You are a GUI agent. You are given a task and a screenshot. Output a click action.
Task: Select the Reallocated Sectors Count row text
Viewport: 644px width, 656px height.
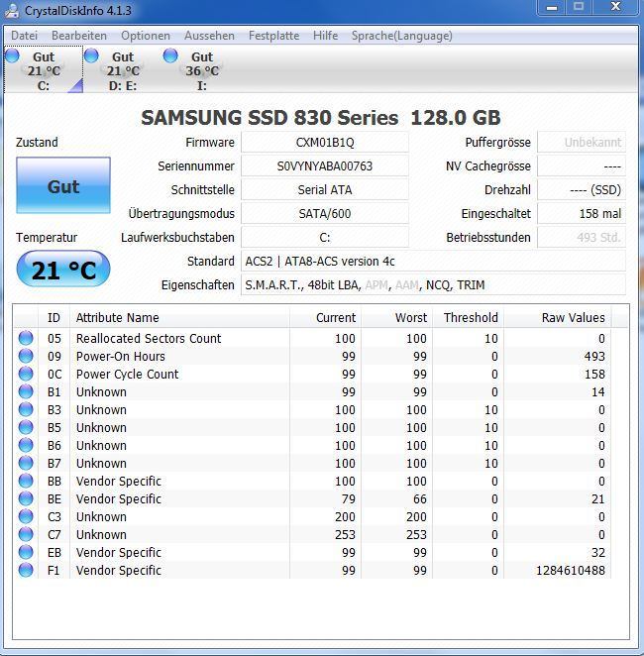[x=149, y=338]
